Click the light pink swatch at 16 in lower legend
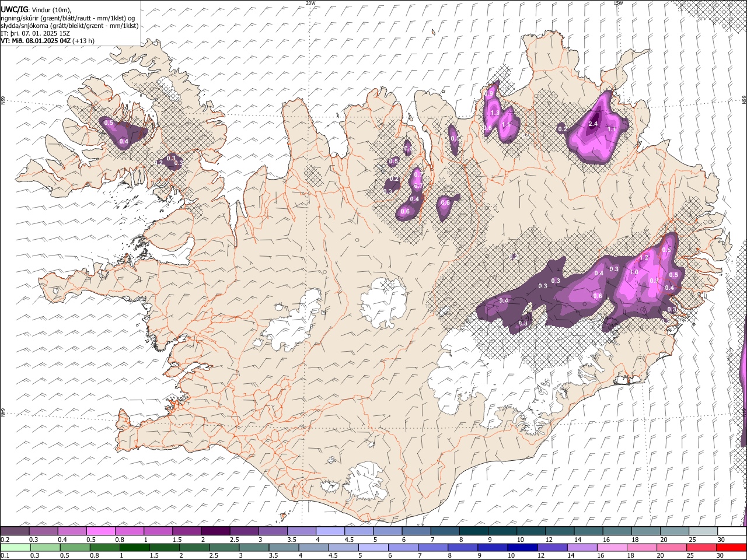 click(x=612, y=547)
